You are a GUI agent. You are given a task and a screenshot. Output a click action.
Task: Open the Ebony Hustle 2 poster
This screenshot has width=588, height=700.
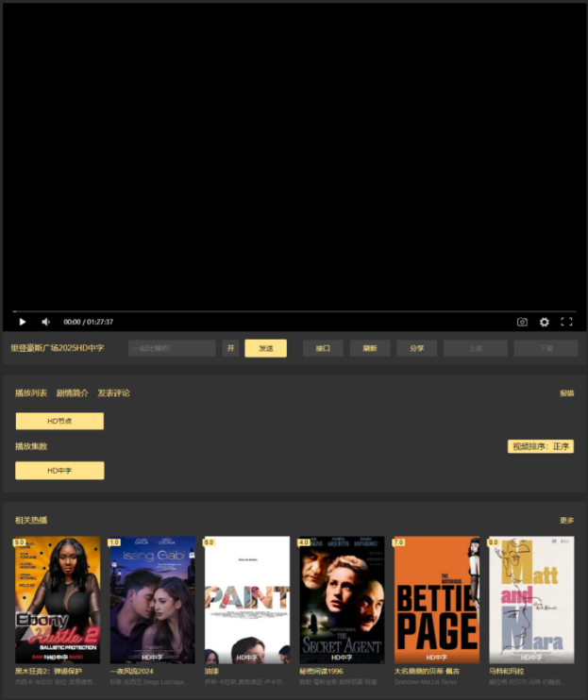pyautogui.click(x=58, y=599)
